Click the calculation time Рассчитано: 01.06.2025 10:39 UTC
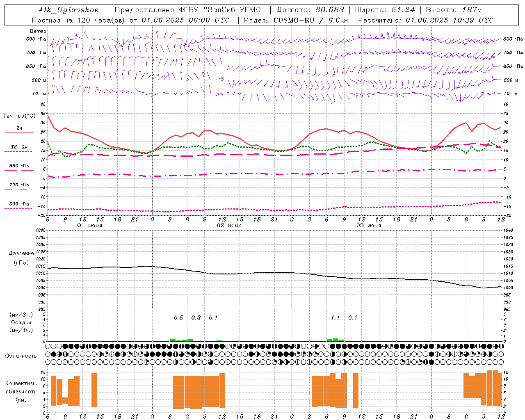Viewport: 525px width, 420px height. pos(426,20)
